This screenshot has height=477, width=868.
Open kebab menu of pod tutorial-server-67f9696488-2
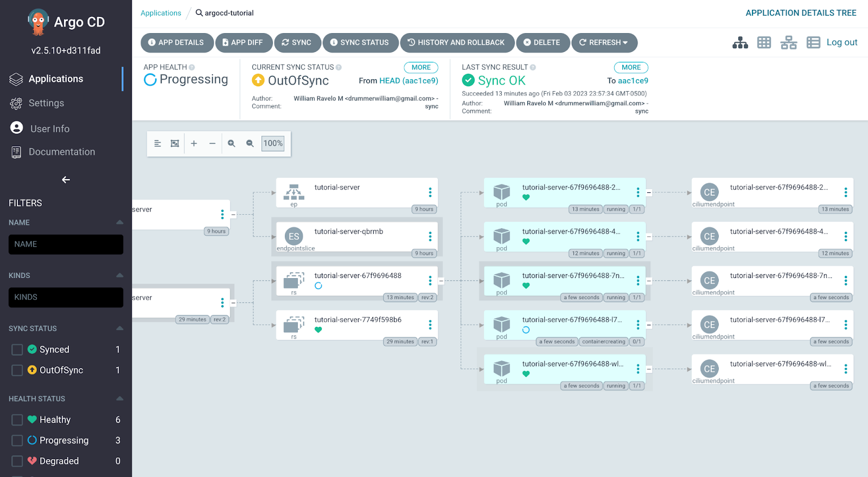tap(638, 192)
